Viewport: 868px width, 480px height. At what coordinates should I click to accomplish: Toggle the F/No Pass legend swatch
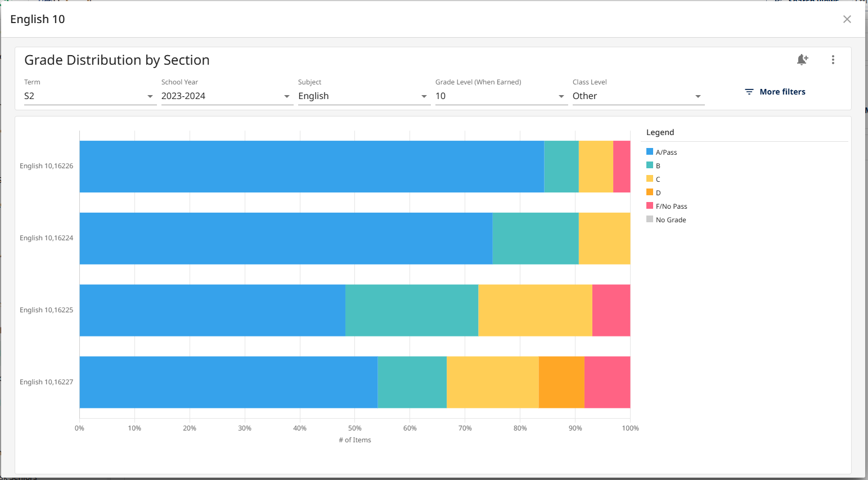[x=650, y=206]
